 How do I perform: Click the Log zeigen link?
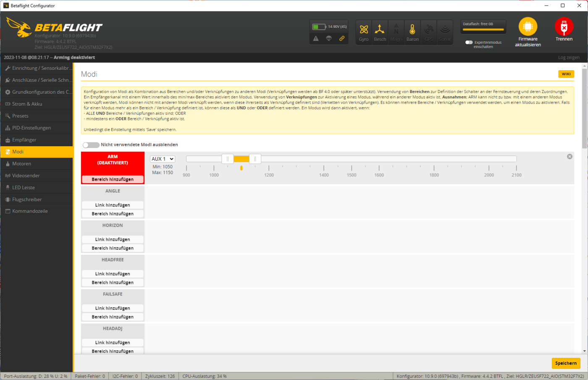point(568,58)
